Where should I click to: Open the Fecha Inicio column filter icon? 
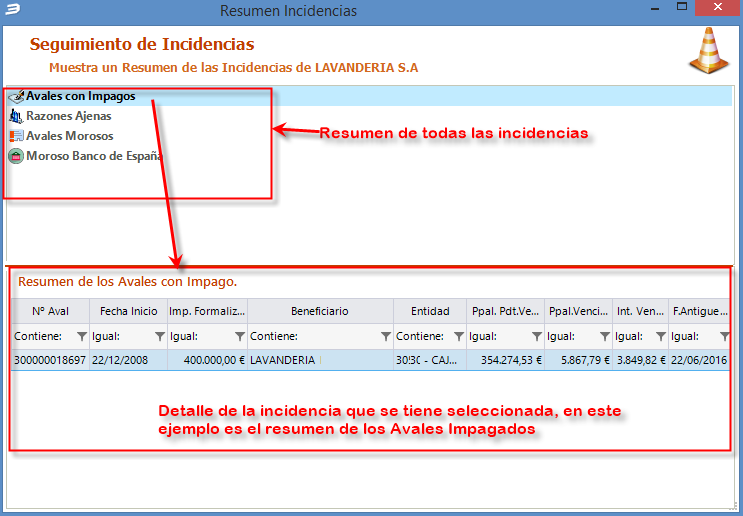[x=160, y=336]
